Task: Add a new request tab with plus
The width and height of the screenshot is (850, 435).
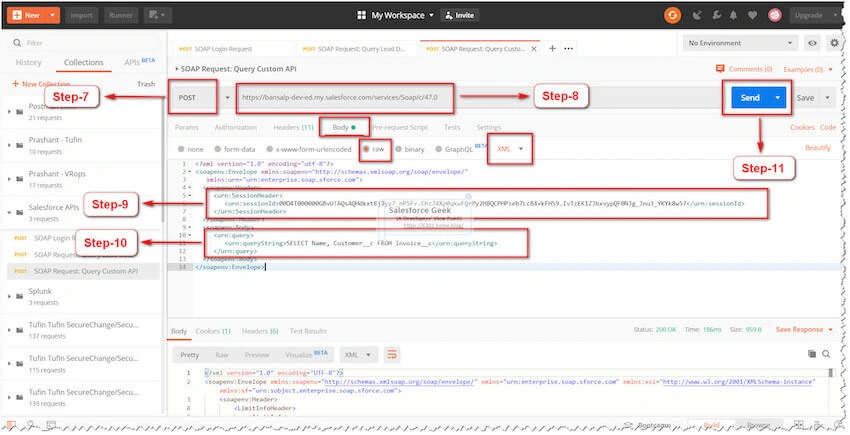Action: 552,48
